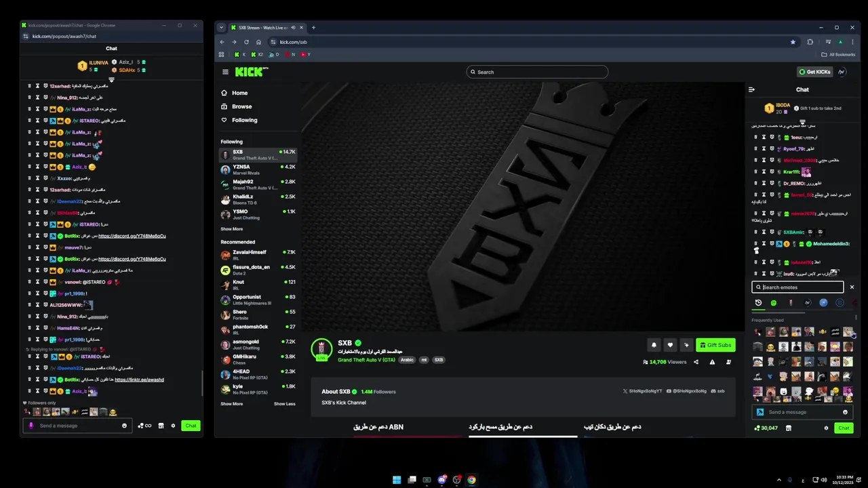Click the report warning icon under Gift Subs
This screenshot has width=868, height=488.
click(712, 362)
